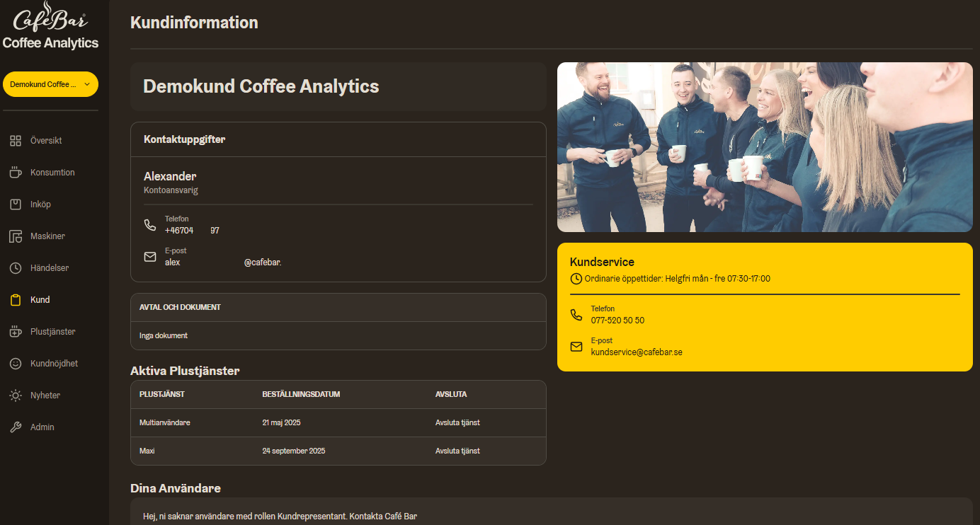This screenshot has height=525, width=980.
Task: Click the Kundnöjdhet smiley face icon
Action: (x=16, y=364)
